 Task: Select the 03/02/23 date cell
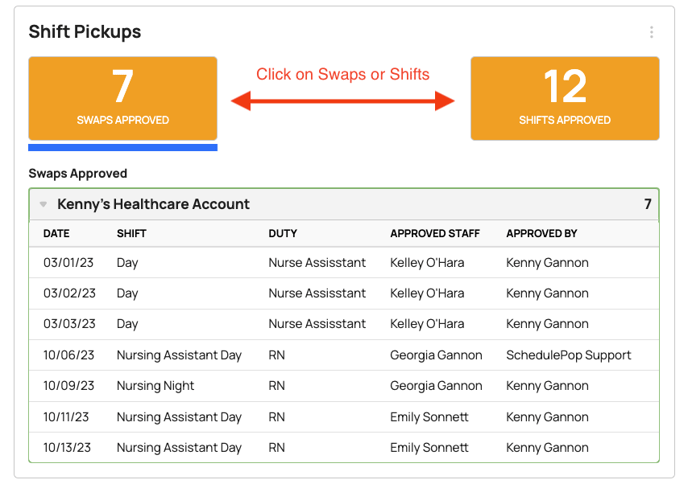[x=69, y=293]
